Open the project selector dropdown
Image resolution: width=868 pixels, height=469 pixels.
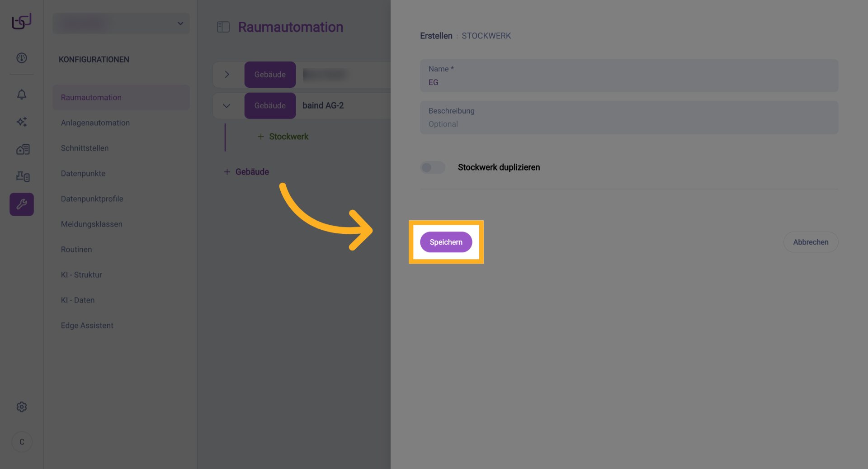[121, 24]
